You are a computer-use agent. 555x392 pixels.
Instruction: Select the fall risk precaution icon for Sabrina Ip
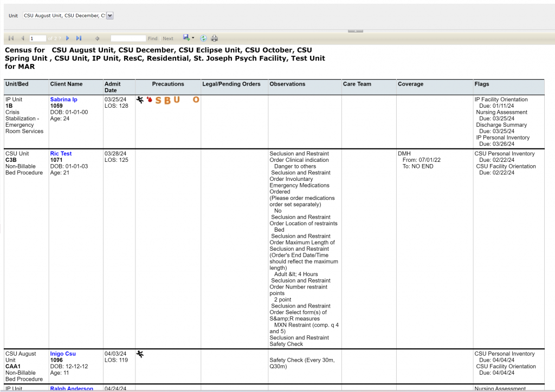[140, 100]
